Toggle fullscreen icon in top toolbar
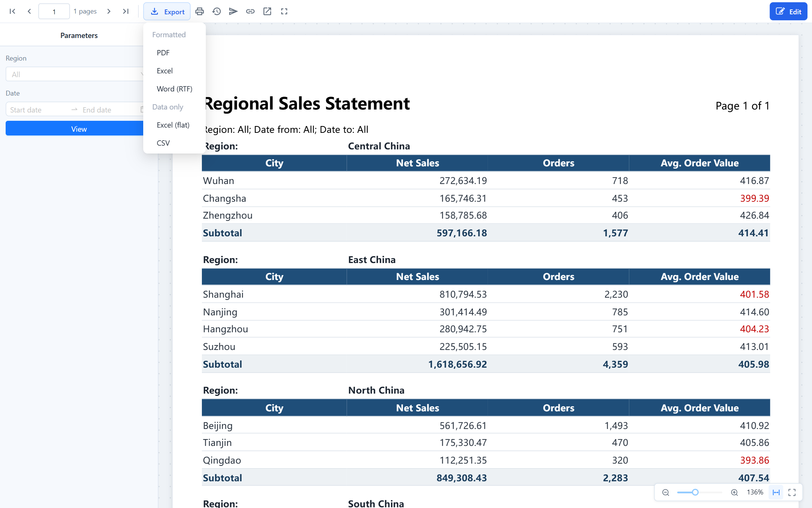 284,11
